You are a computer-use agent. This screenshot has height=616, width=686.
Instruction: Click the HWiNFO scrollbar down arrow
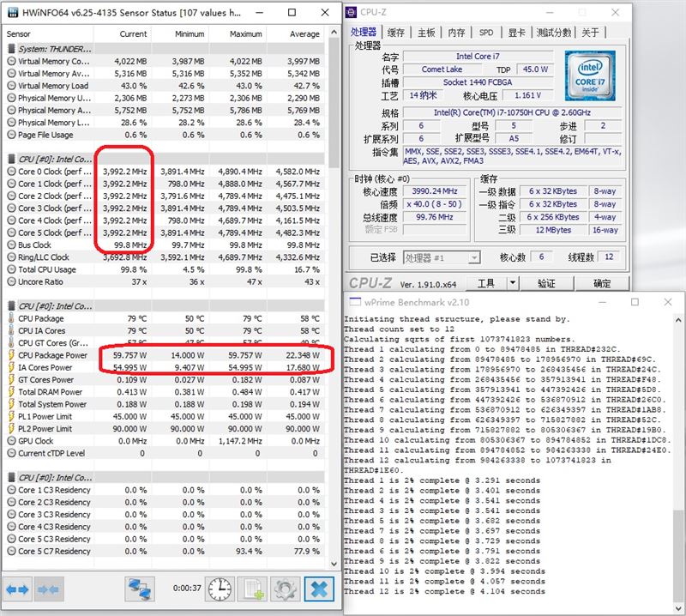pyautogui.click(x=334, y=564)
